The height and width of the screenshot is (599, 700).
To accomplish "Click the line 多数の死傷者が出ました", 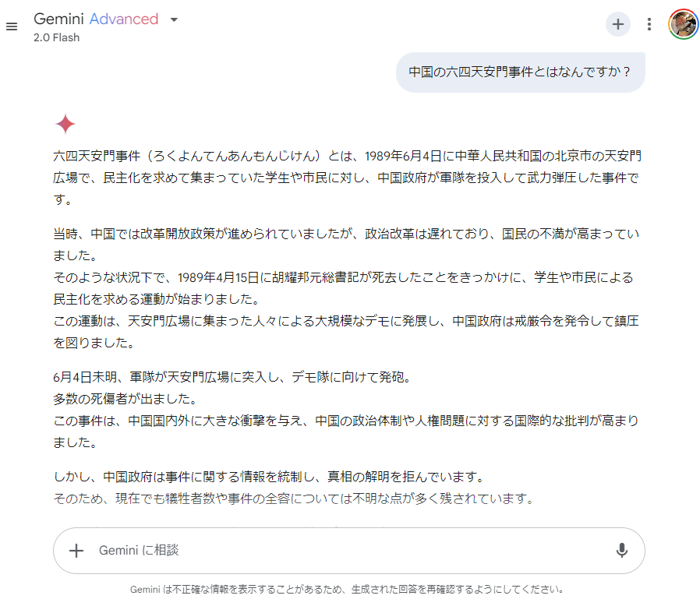I will coord(125,399).
